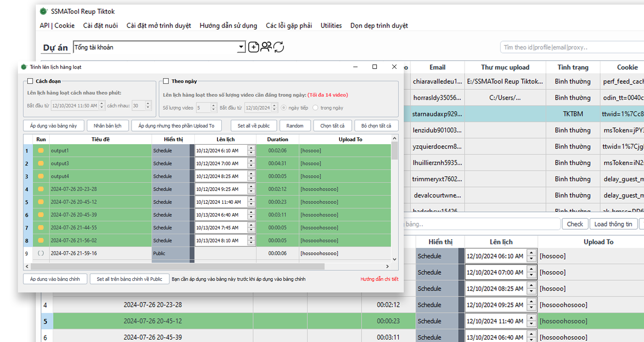Click empty run circle for 2024-07-26 21-59-16

41,254
